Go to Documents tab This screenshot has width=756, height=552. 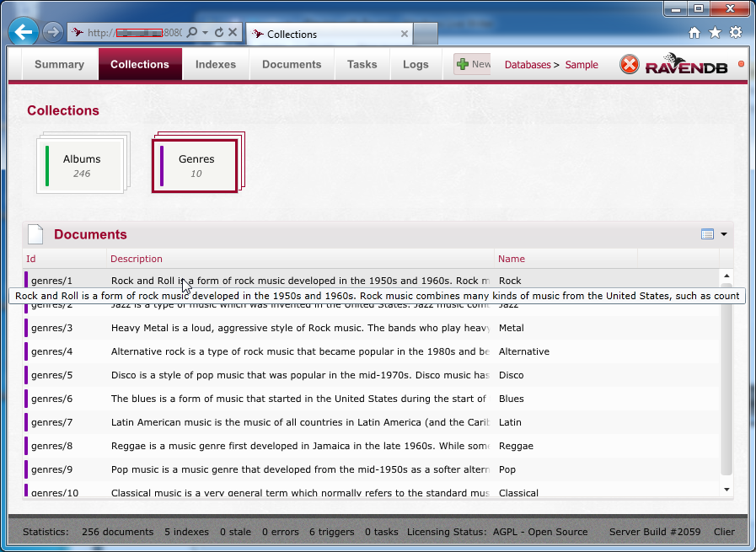click(x=292, y=64)
